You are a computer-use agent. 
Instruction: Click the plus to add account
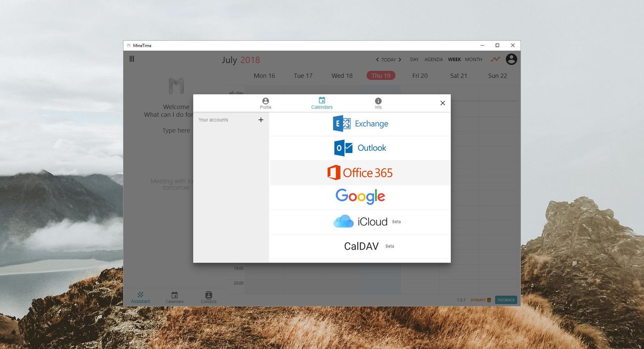pyautogui.click(x=261, y=120)
